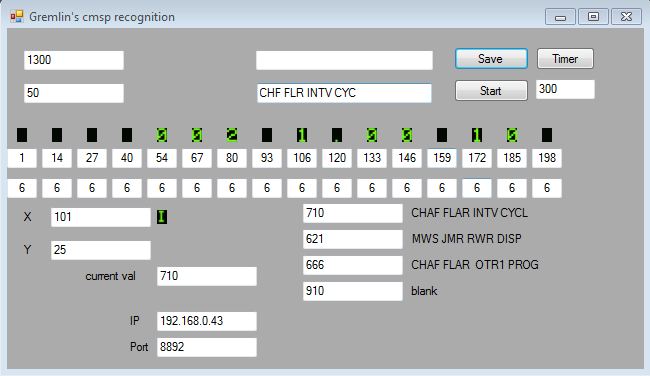The height and width of the screenshot is (376, 650).
Task: Click the IP field with 192.168.0.43
Action: (x=207, y=321)
